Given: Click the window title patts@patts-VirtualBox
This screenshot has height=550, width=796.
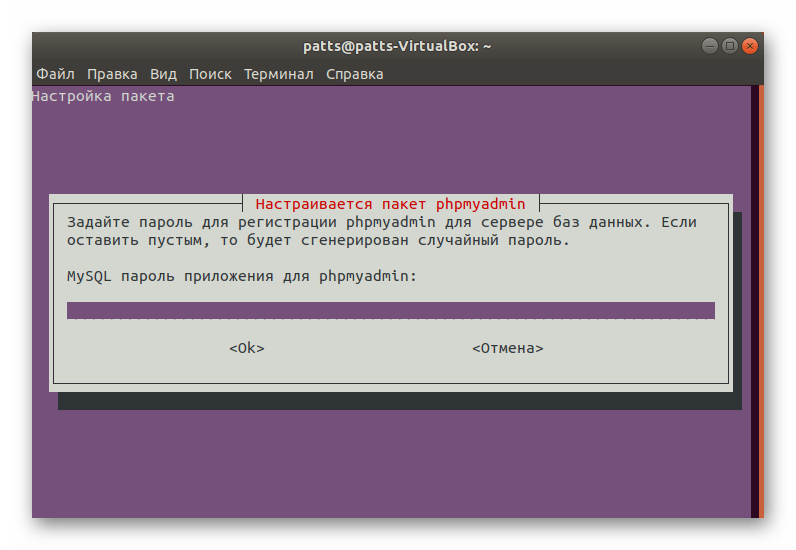Looking at the screenshot, I should [397, 46].
